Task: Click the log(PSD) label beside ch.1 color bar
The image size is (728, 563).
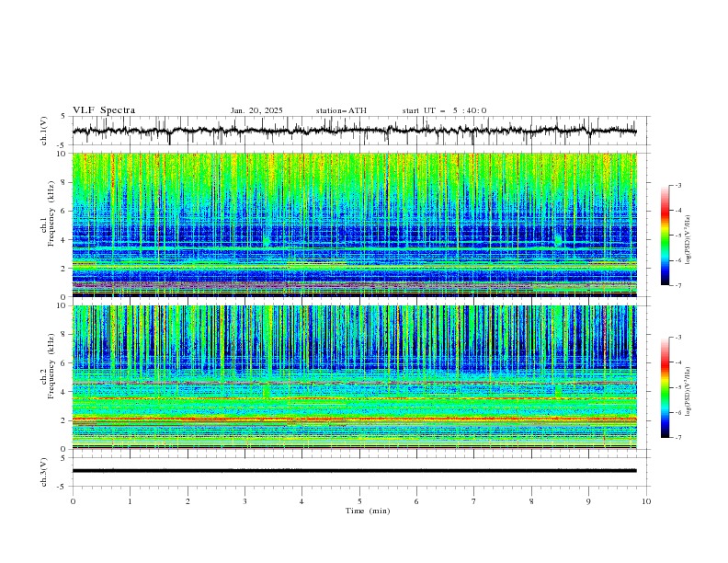Action: click(688, 240)
